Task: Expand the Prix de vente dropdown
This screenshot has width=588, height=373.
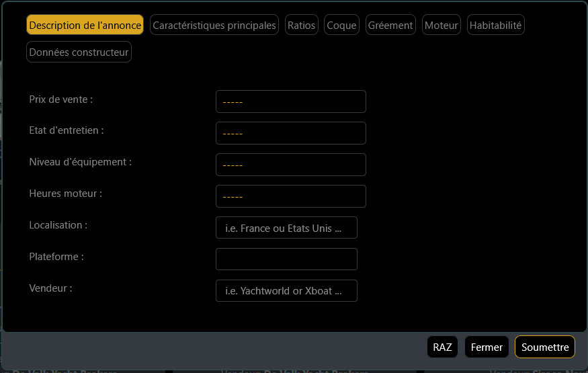Action: (x=290, y=101)
